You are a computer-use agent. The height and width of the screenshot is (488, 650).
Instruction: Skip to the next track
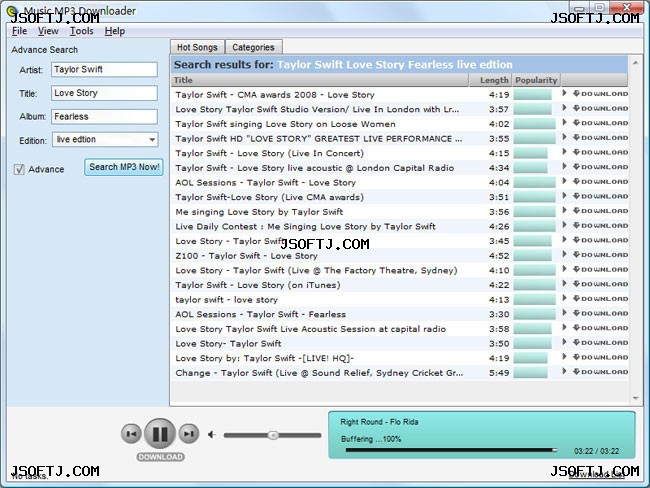click(189, 434)
